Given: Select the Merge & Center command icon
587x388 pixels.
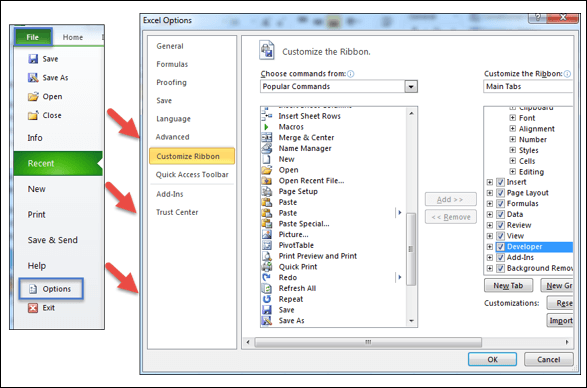Looking at the screenshot, I should pyautogui.click(x=267, y=137).
